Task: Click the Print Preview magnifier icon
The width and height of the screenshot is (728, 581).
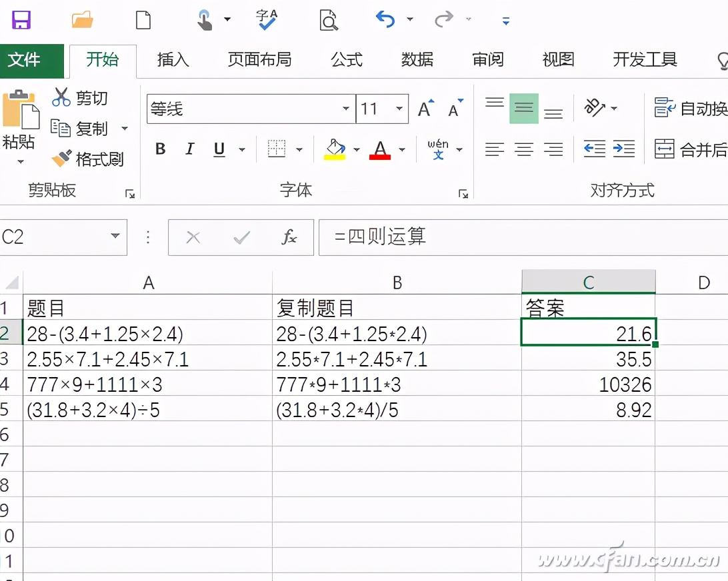Action: [328, 21]
